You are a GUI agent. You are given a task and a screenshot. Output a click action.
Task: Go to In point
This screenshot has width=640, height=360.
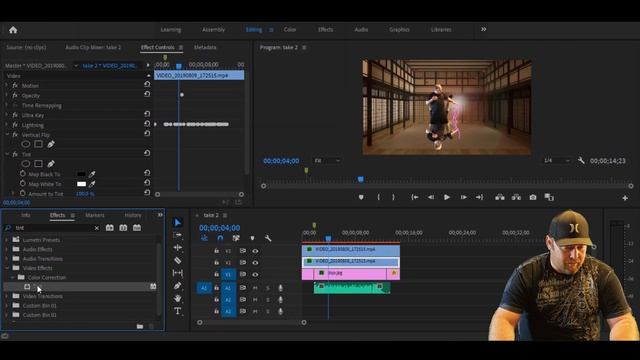click(x=415, y=198)
